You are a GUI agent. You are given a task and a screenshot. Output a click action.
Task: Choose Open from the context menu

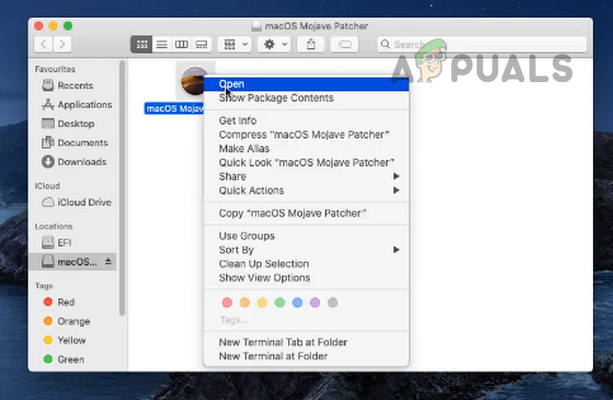306,84
